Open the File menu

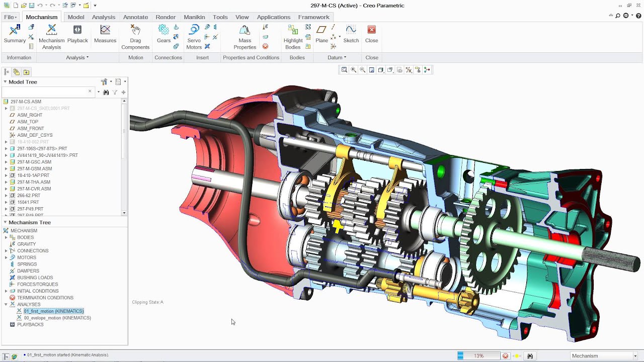[x=9, y=17]
